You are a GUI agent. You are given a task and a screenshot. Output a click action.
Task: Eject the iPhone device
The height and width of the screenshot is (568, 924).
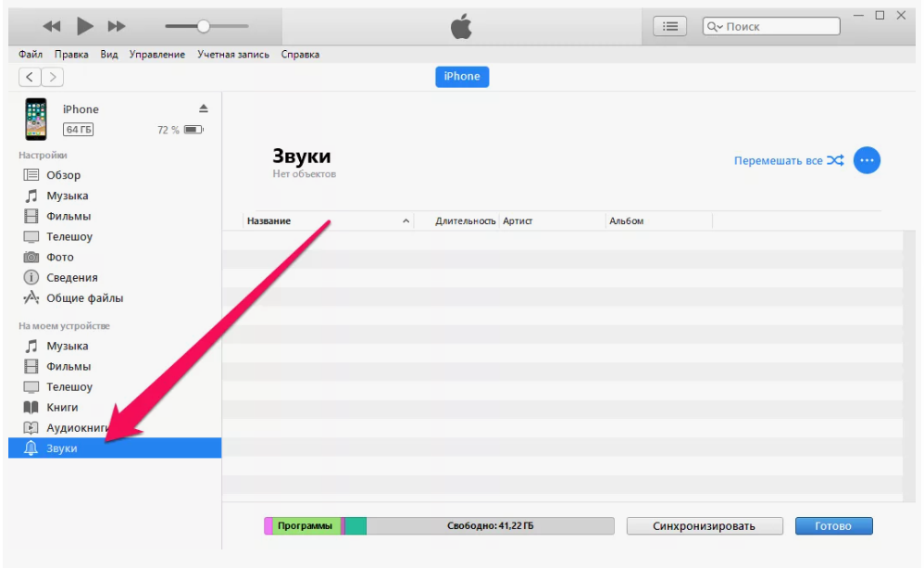(x=204, y=108)
